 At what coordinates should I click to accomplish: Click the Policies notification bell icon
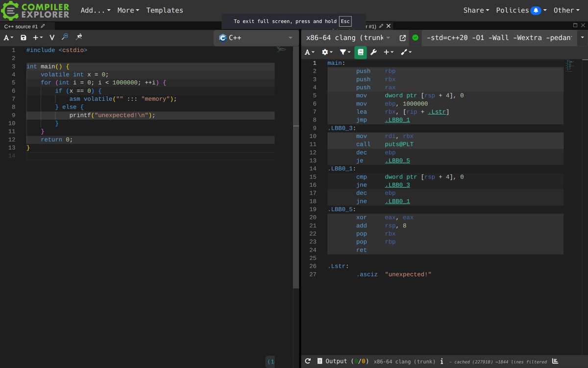tap(536, 10)
